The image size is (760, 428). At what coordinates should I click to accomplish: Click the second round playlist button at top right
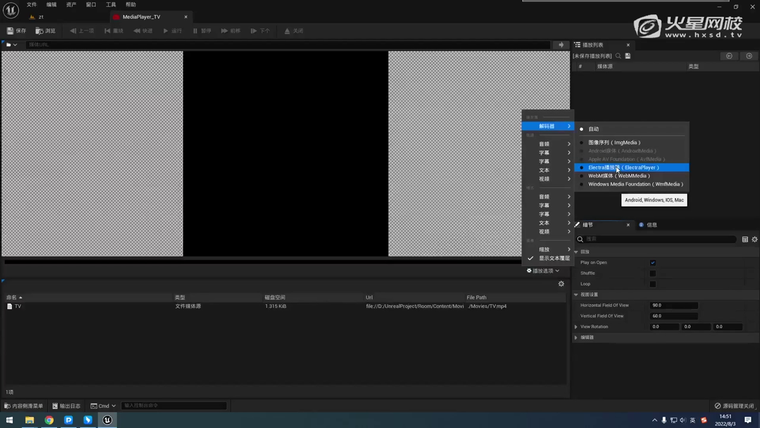749,56
